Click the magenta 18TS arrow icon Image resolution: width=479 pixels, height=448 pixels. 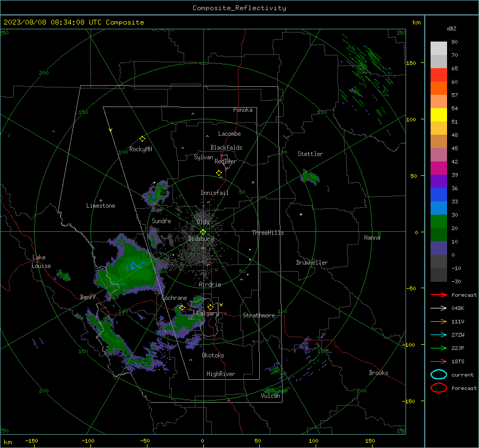[x=439, y=362]
